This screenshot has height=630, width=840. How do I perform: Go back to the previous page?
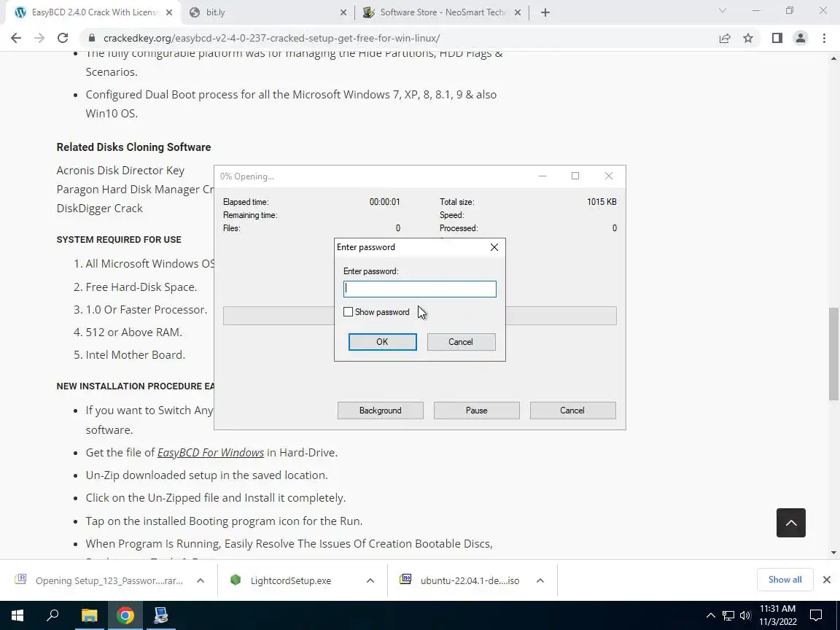click(x=16, y=38)
